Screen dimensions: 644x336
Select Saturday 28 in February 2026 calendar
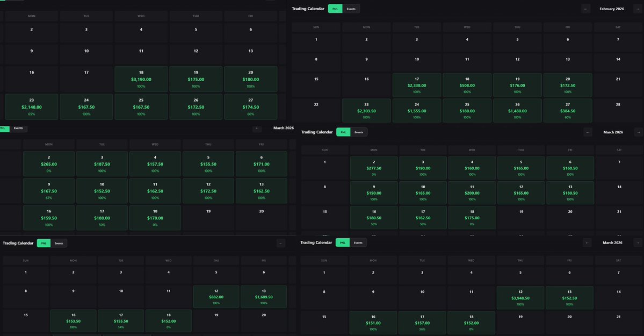[x=618, y=110]
